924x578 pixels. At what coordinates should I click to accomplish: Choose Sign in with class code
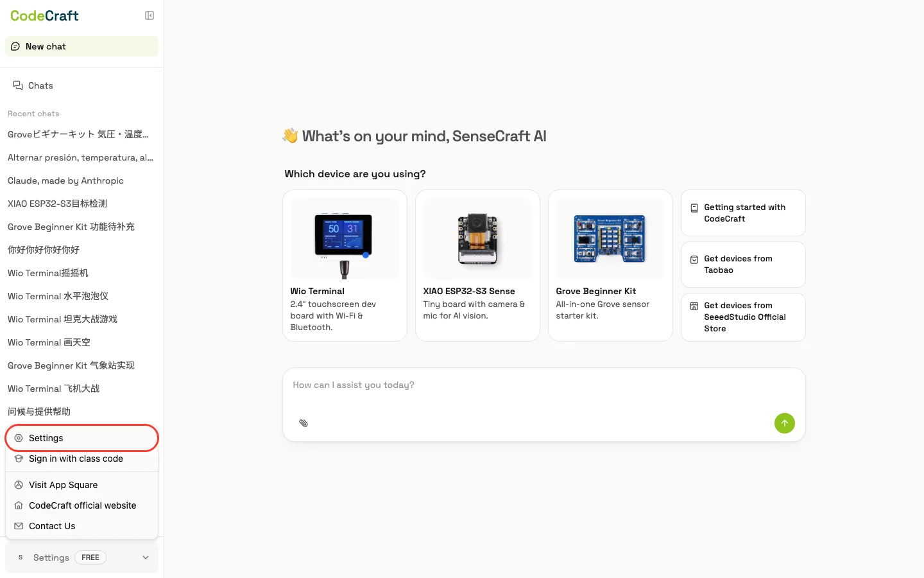coord(81,459)
